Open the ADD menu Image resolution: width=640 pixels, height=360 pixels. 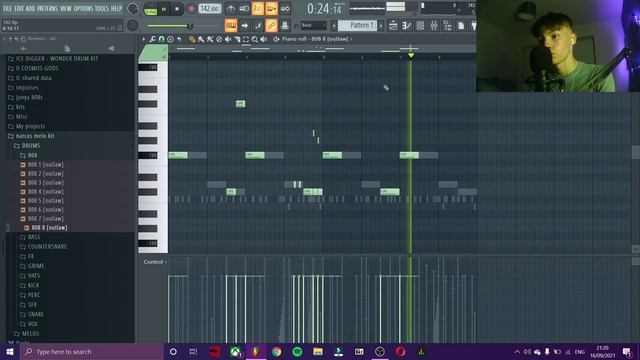(31, 8)
